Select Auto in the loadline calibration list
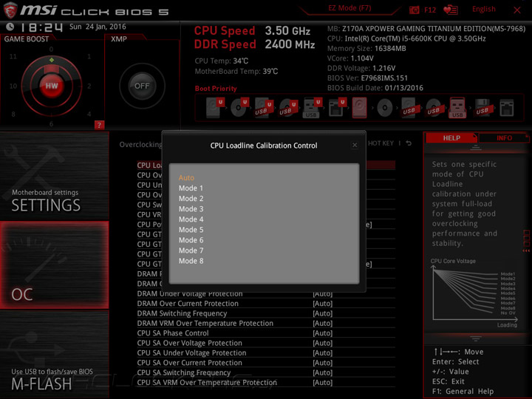The width and height of the screenshot is (532, 399). click(186, 178)
